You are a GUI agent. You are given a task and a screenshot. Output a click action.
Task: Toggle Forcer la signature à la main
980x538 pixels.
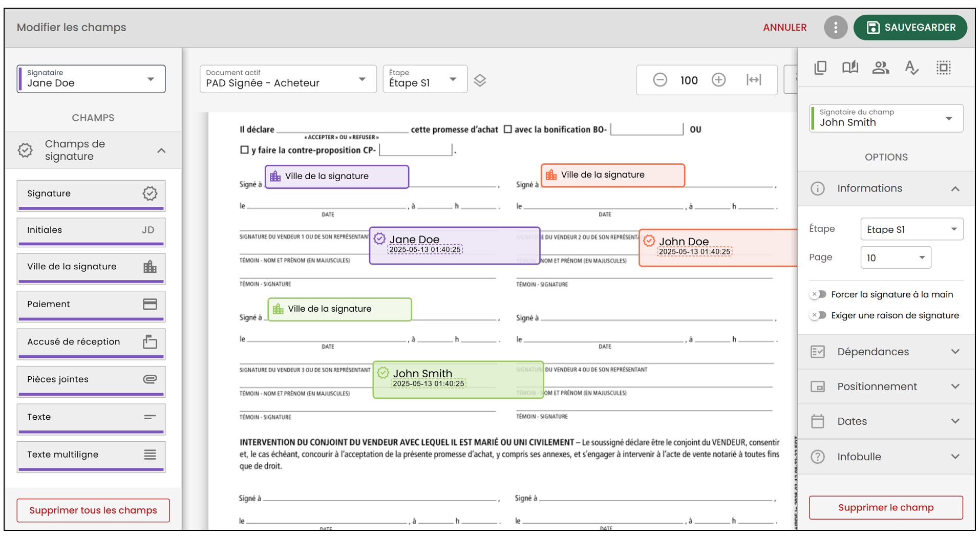point(818,294)
